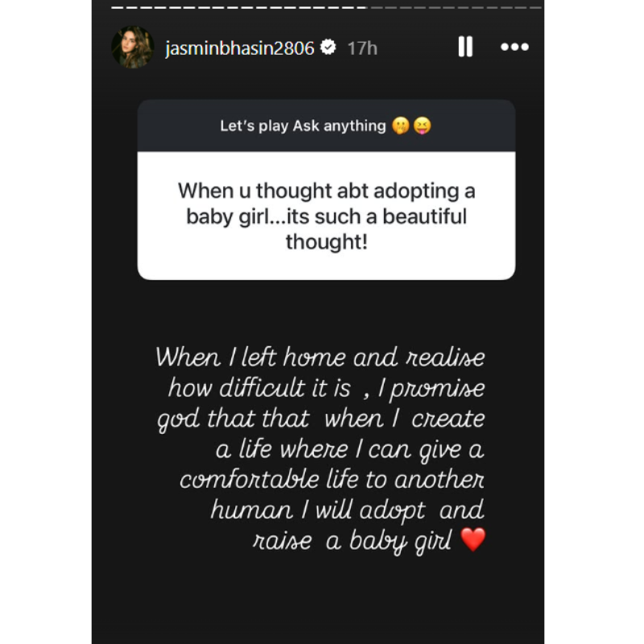
Task: Tap the "When I left home" answer line
Action: pyautogui.click(x=320, y=357)
